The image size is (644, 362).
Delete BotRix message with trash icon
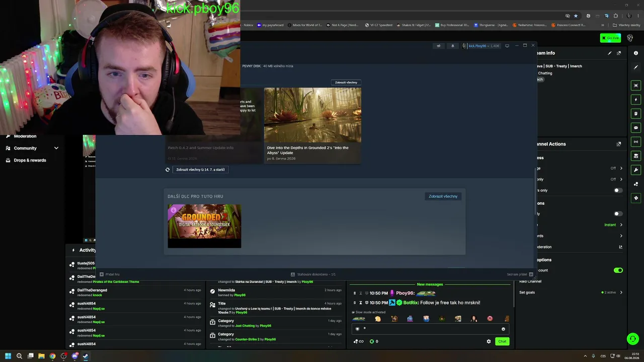click(355, 303)
